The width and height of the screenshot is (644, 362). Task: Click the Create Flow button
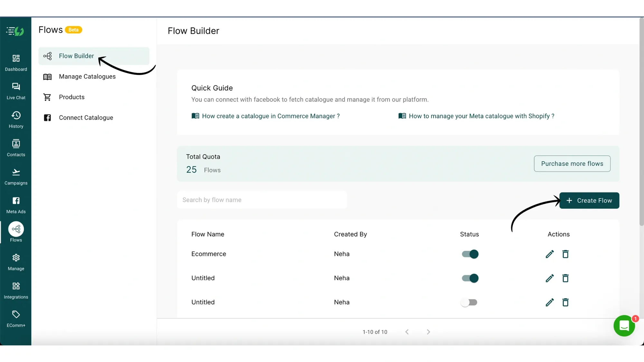(x=589, y=200)
